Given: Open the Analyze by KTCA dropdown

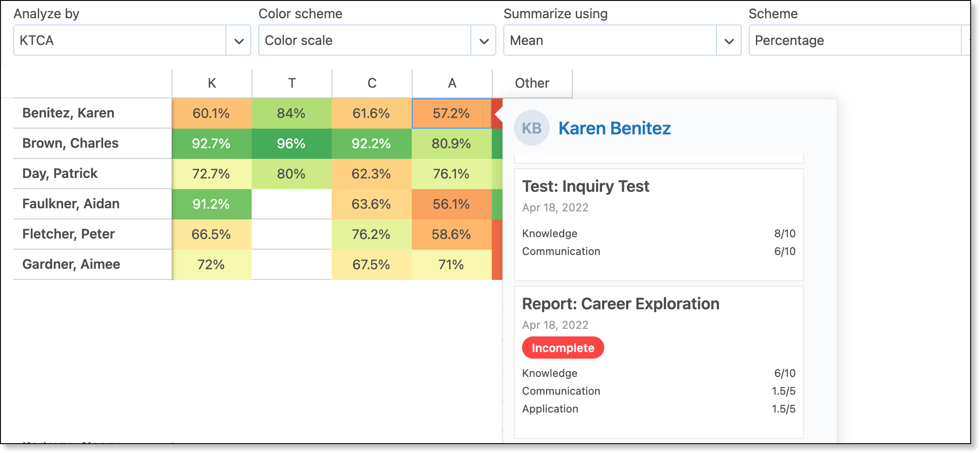Looking at the screenshot, I should point(132,40).
